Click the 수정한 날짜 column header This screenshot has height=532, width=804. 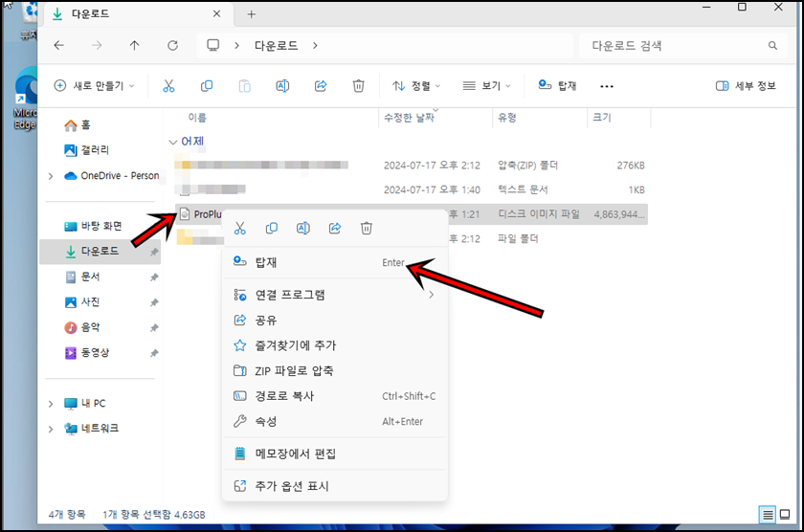410,118
